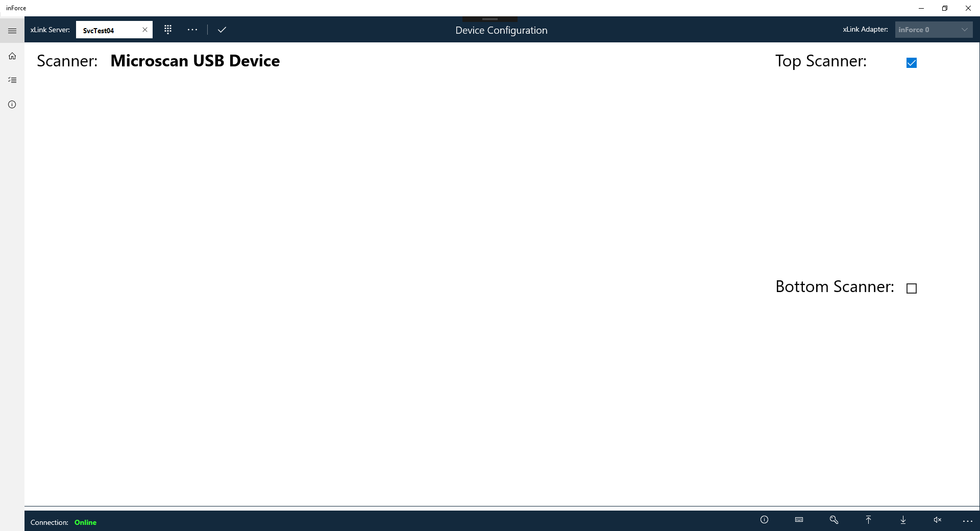Click the download arrow icon
Image resolution: width=980 pixels, height=531 pixels.
pyautogui.click(x=903, y=520)
